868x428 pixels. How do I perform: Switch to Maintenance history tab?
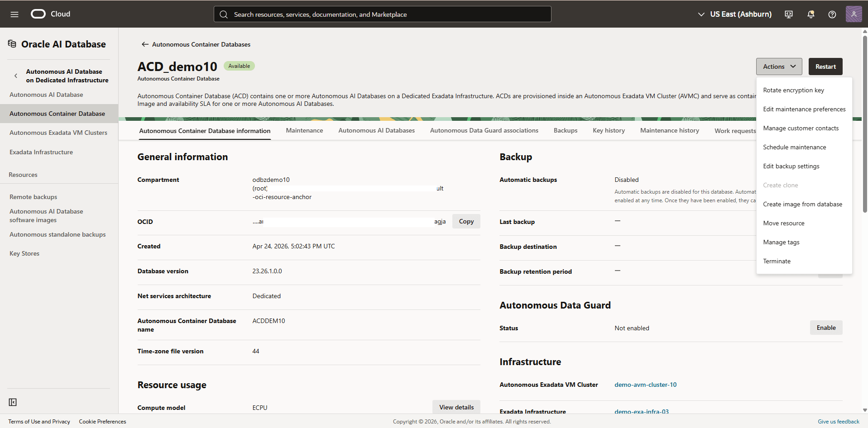[x=669, y=130]
